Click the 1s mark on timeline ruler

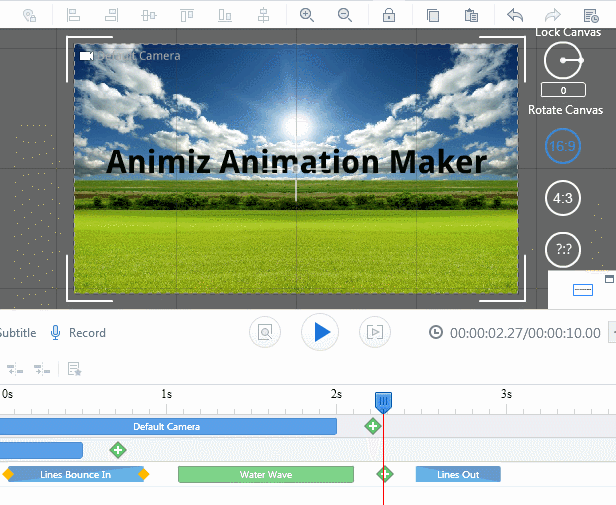coord(167,394)
